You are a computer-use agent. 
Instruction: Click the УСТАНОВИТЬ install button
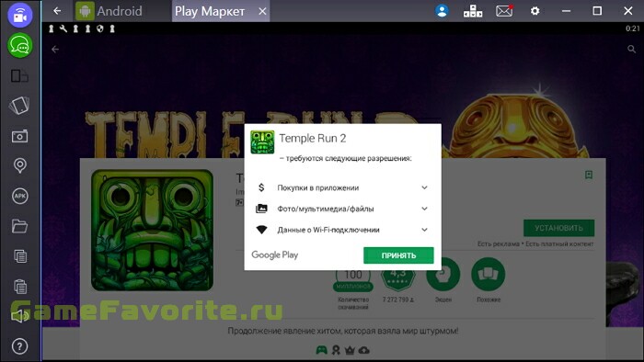[558, 228]
